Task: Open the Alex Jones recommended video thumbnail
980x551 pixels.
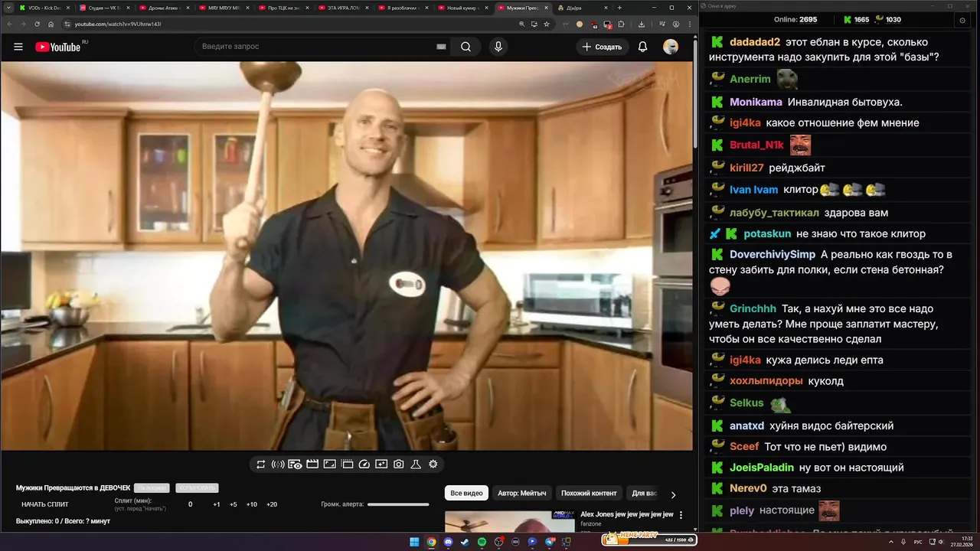Action: (x=509, y=522)
